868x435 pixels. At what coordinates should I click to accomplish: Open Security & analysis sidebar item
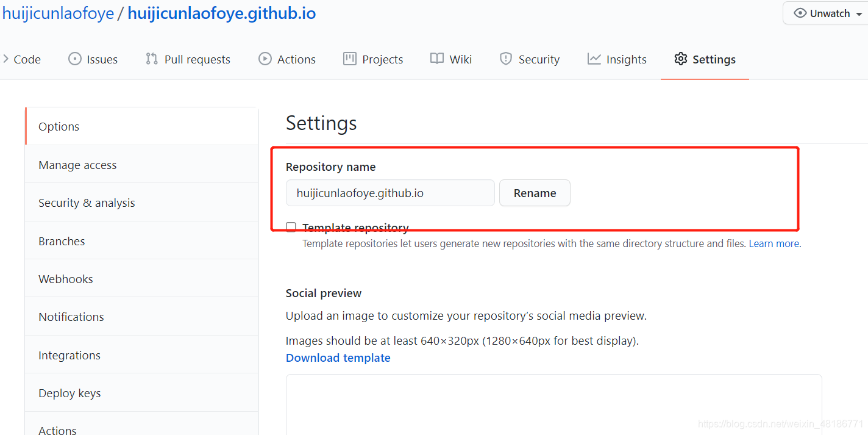141,203
